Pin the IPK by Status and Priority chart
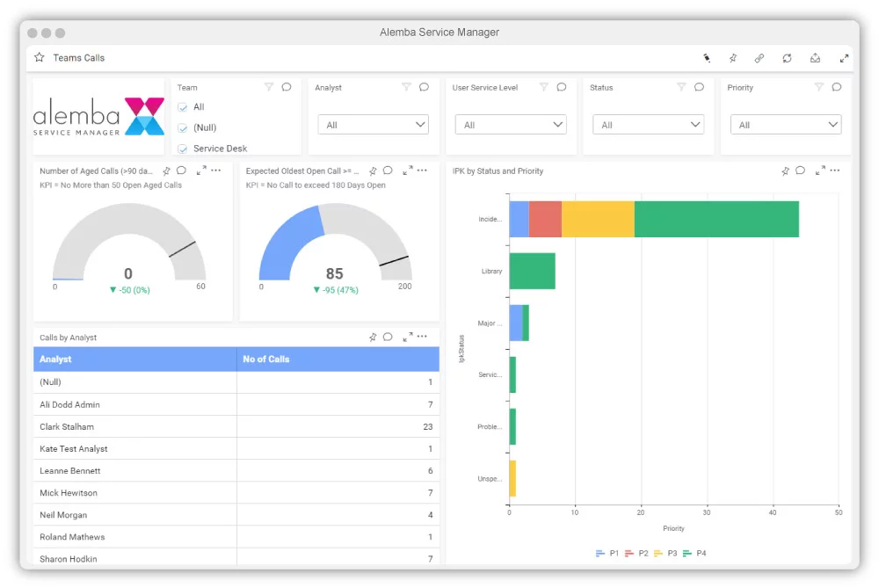 tap(785, 171)
